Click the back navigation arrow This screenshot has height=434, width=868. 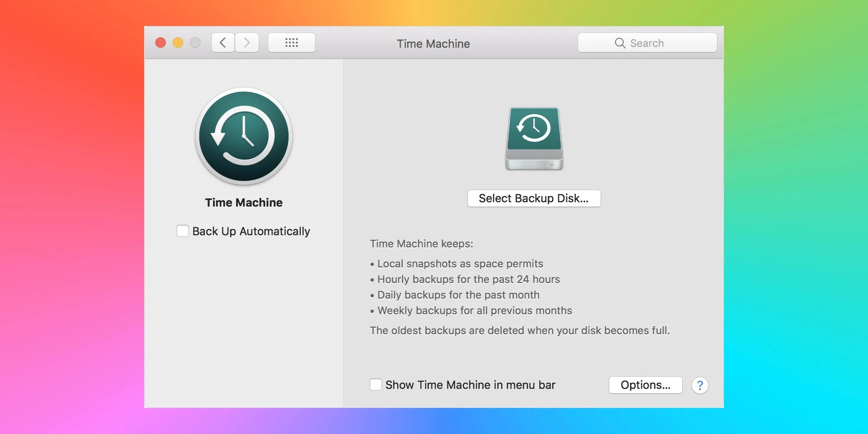pyautogui.click(x=223, y=42)
